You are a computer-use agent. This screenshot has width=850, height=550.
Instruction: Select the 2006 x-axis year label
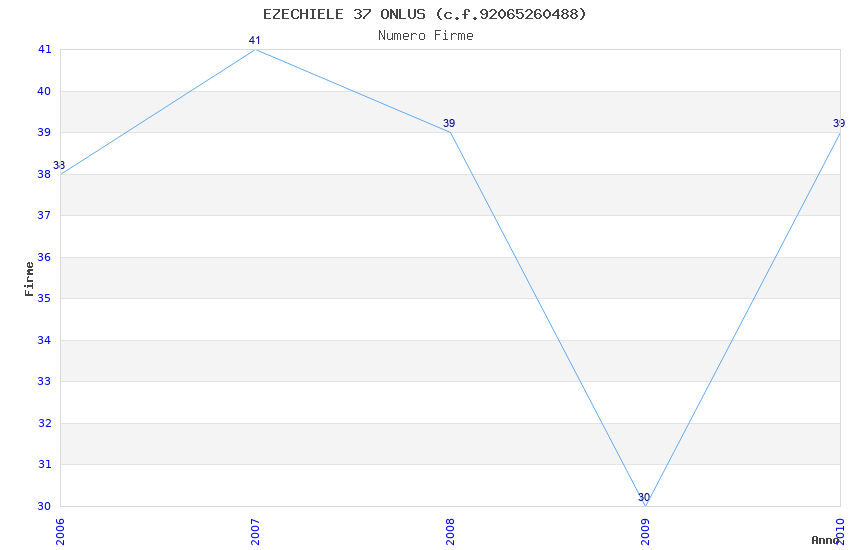60,532
